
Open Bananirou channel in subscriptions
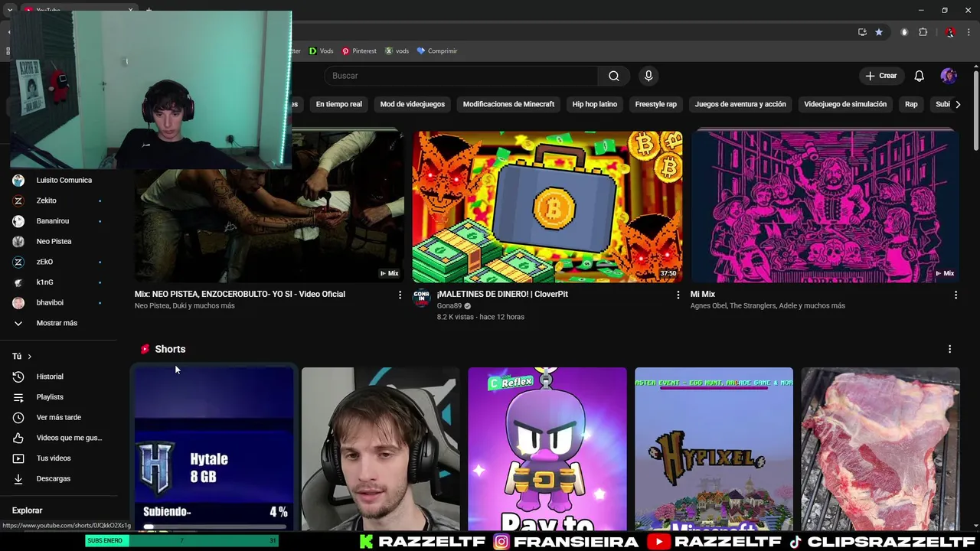click(59, 221)
